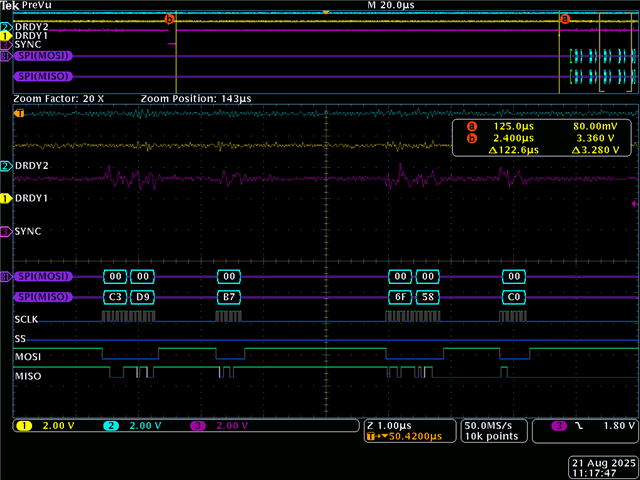Select MOSI byte 00 above 6F
Image resolution: width=640 pixels, height=480 pixels.
tap(400, 276)
